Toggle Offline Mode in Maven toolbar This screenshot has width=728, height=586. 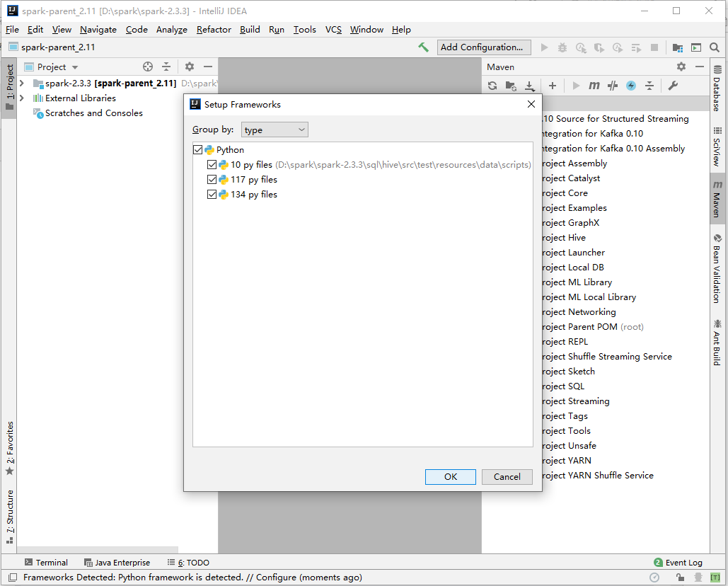630,86
